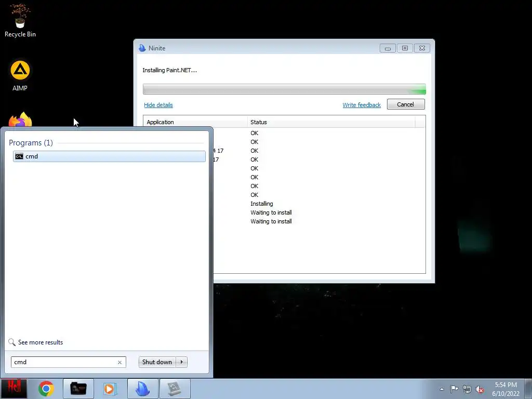Click the Show desktop strip
The width and height of the screenshot is (532, 399).
(x=528, y=389)
